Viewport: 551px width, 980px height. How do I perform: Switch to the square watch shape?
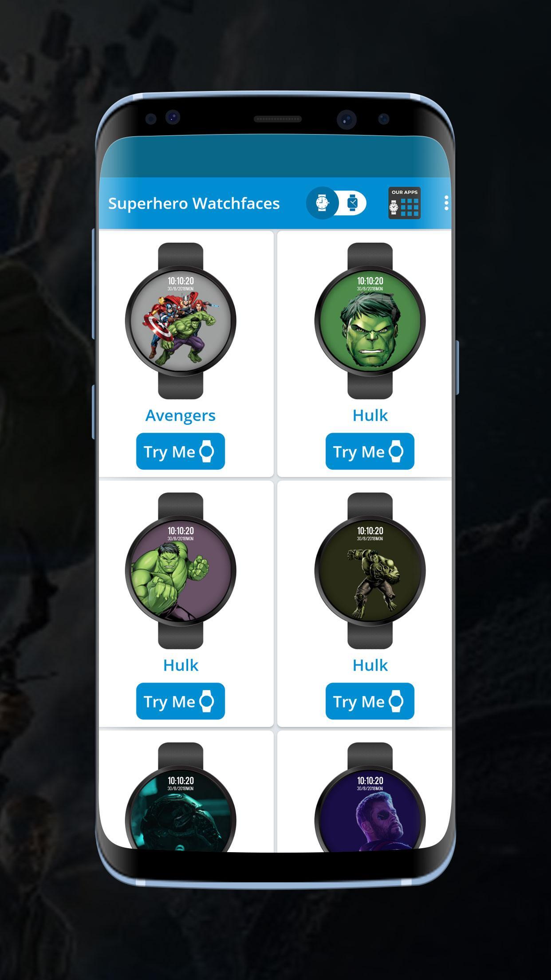[352, 203]
